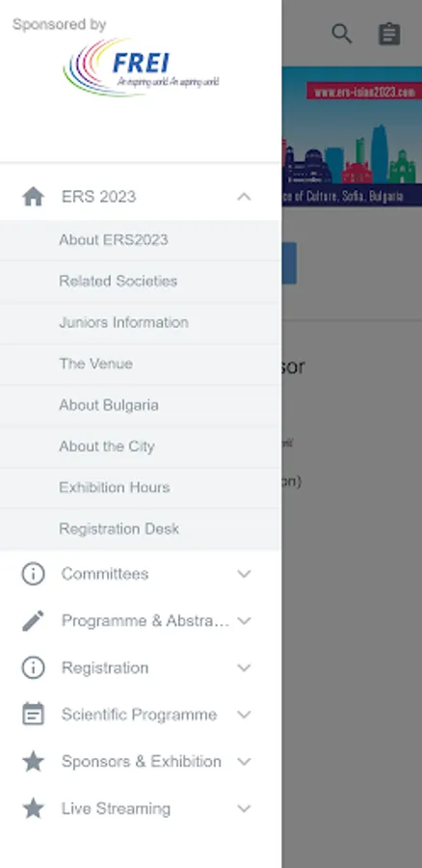Click the star icon for Live Streaming
422x868 pixels.
[x=33, y=808]
